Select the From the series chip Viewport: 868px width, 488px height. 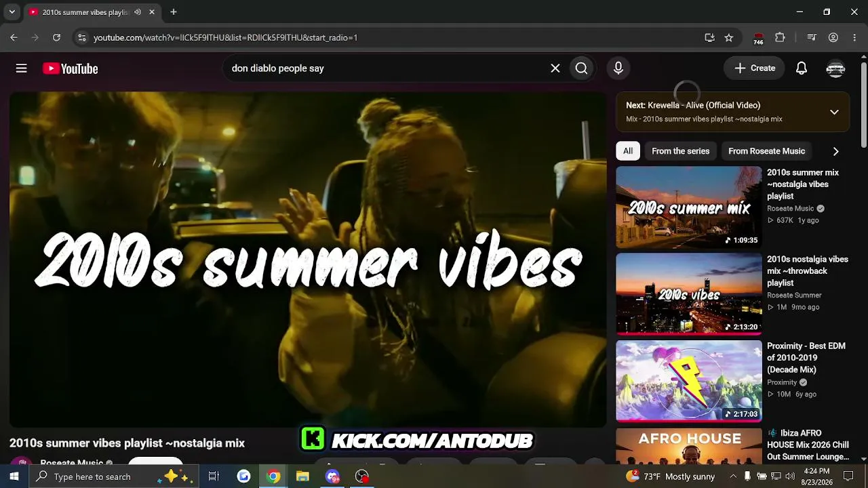pos(680,151)
